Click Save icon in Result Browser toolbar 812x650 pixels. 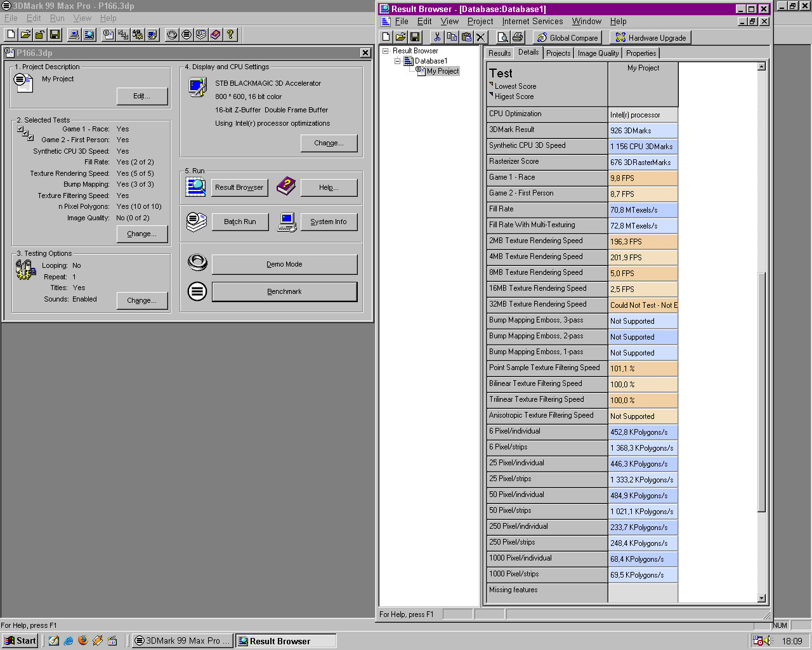(415, 37)
